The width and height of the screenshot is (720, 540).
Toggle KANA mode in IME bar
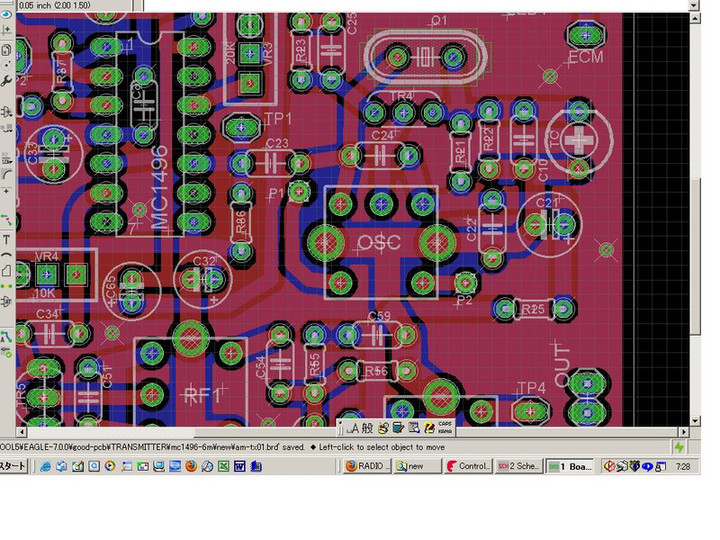click(x=445, y=431)
